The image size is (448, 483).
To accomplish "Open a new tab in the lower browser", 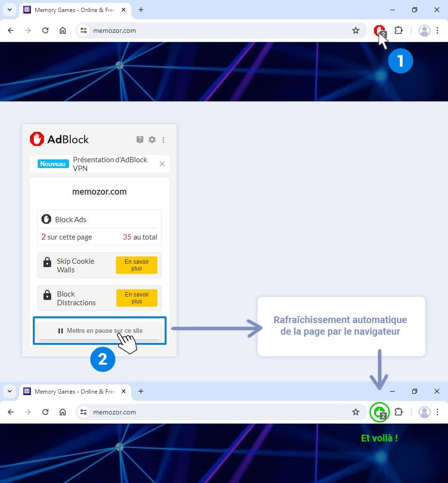I will point(141,391).
